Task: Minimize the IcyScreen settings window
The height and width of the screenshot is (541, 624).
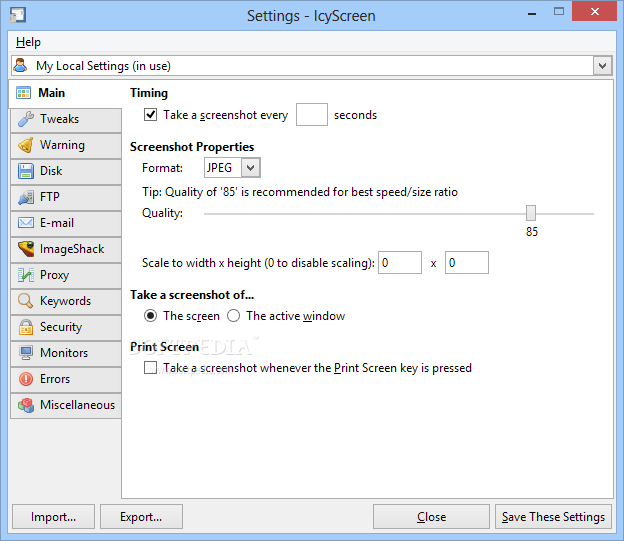Action: [x=532, y=13]
